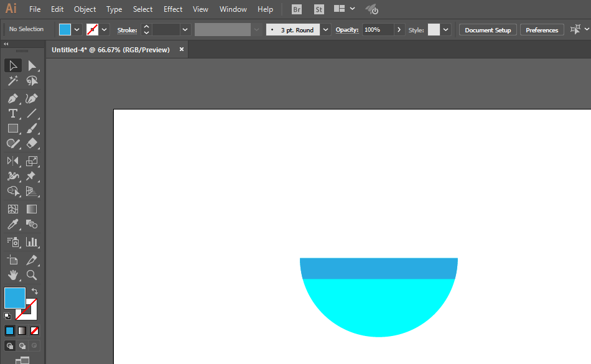Select the Direct Selection tool
Screen dimensions: 591x364
tap(32, 65)
